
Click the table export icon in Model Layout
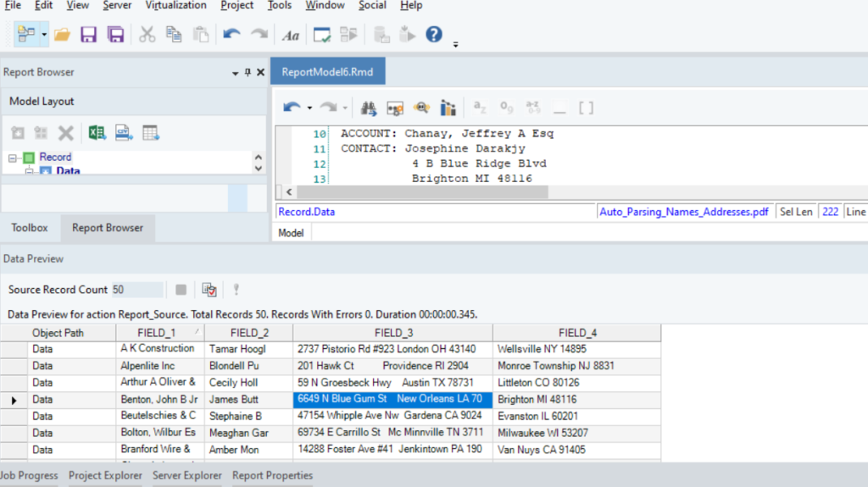click(151, 133)
